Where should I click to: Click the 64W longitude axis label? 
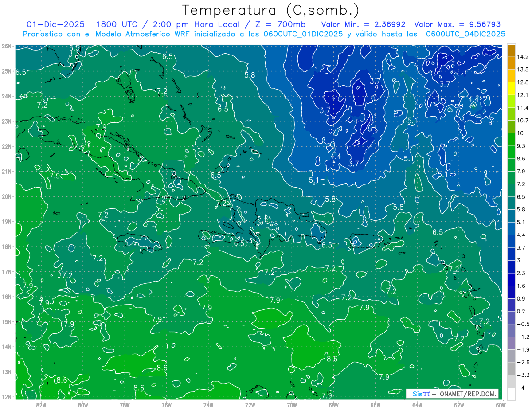tap(417, 405)
